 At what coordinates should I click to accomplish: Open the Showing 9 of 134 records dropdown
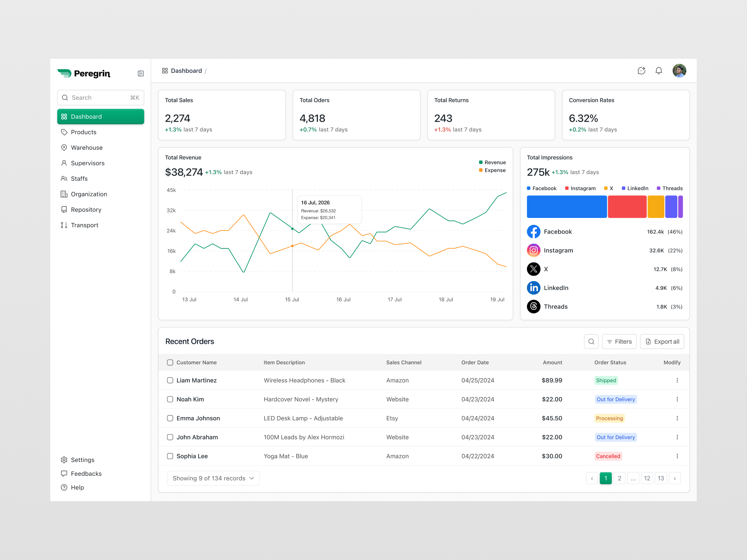[213, 478]
